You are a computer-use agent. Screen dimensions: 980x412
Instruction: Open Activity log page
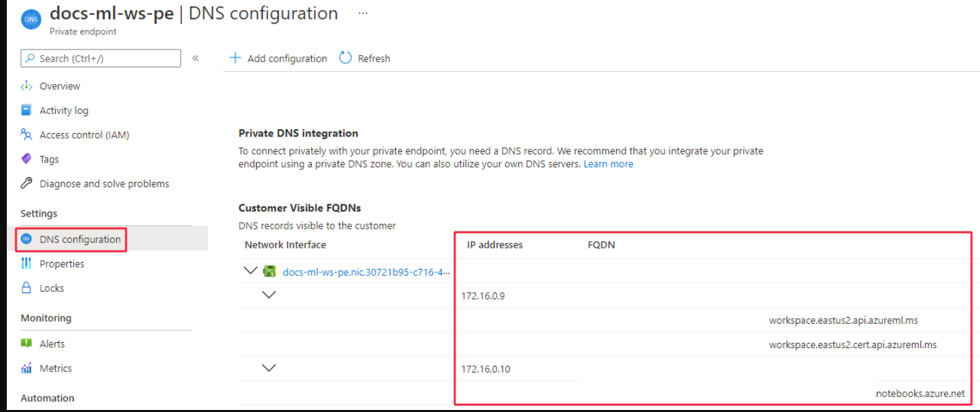(64, 111)
